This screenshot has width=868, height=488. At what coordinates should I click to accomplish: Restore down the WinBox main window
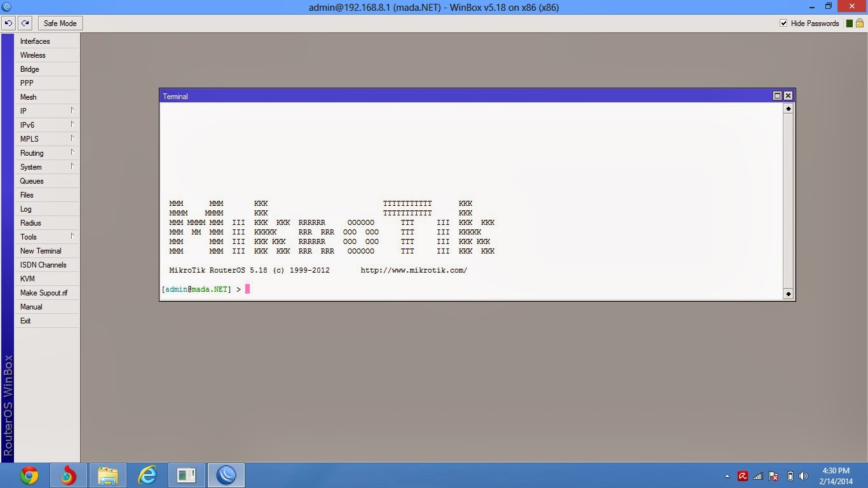pos(829,7)
